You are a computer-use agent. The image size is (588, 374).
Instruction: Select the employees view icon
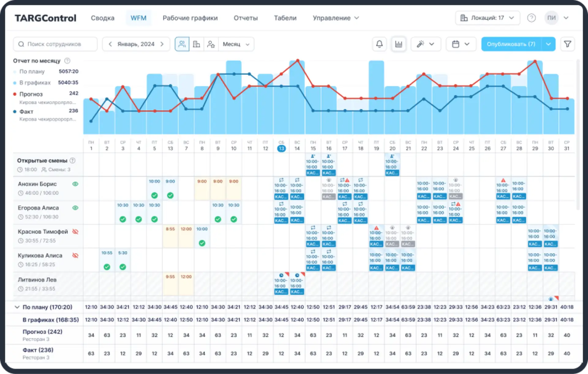(x=182, y=44)
